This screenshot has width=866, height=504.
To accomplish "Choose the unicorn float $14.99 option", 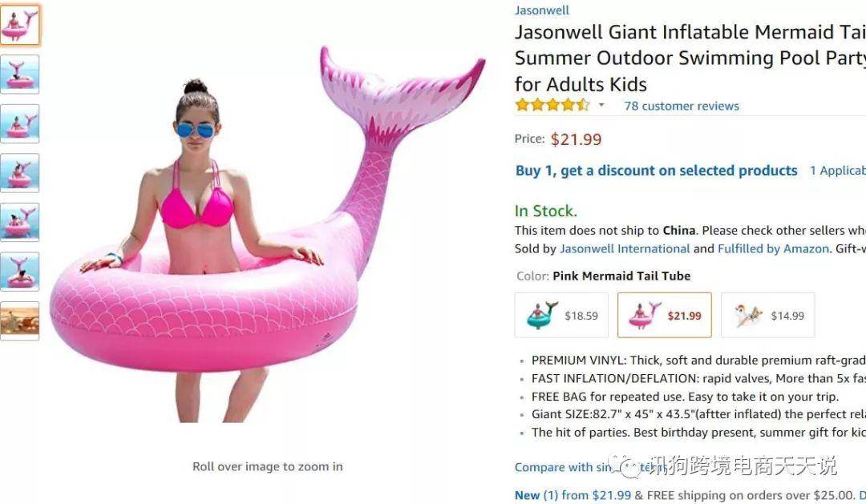I will [767, 315].
